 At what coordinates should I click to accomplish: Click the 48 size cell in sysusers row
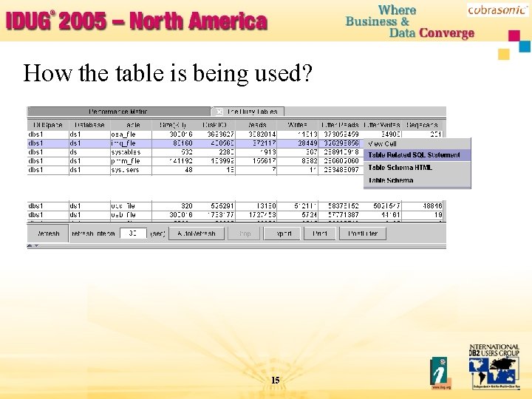click(x=173, y=170)
